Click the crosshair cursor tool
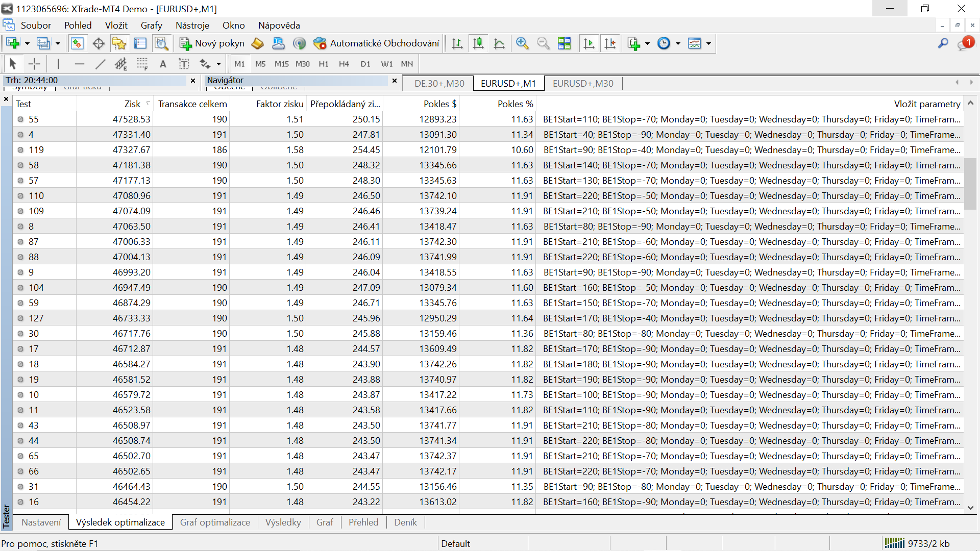The width and height of the screenshot is (980, 551). coord(34,64)
